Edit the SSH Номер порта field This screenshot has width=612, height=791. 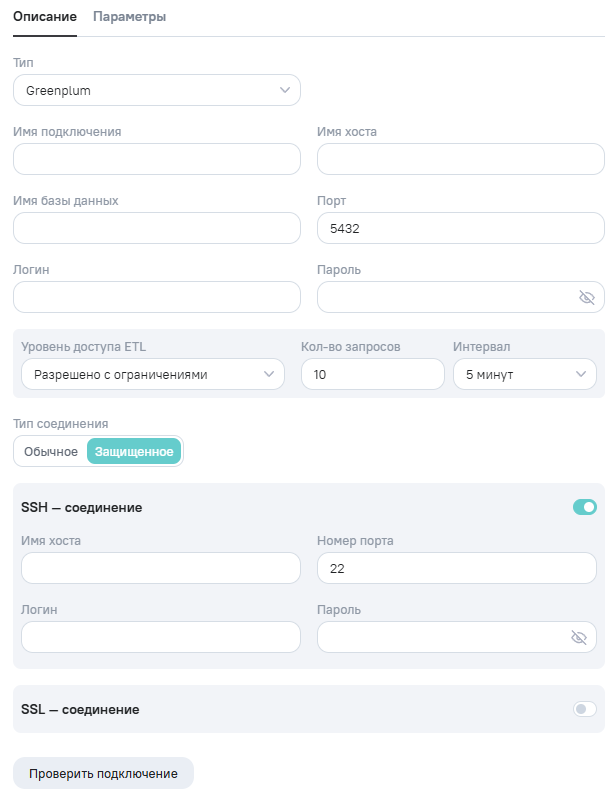(x=456, y=568)
